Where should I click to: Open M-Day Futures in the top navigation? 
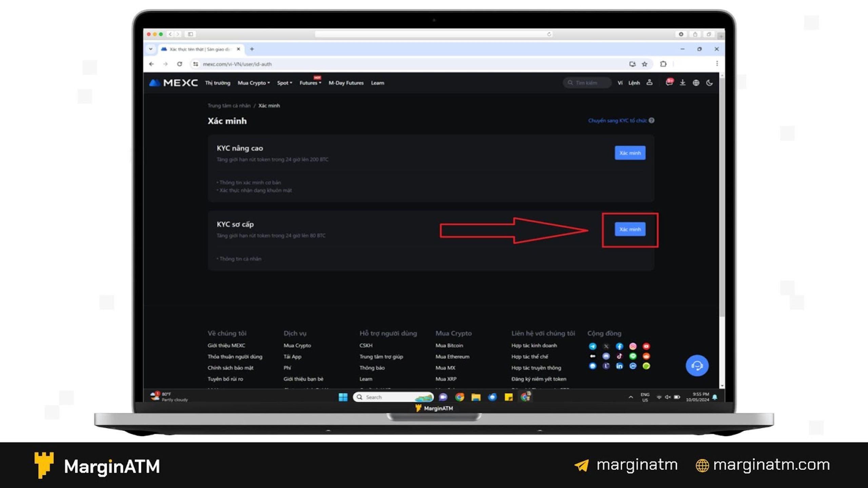click(346, 83)
